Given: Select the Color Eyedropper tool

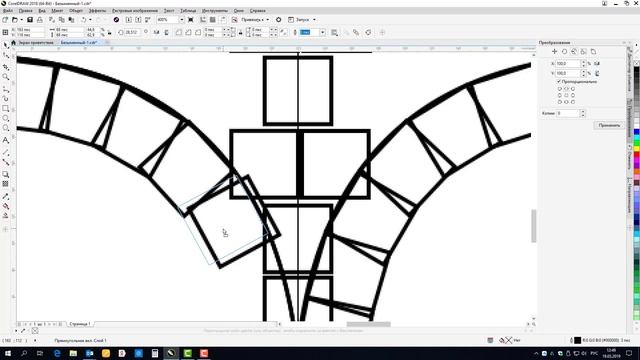Looking at the screenshot, I should (x=6, y=196).
